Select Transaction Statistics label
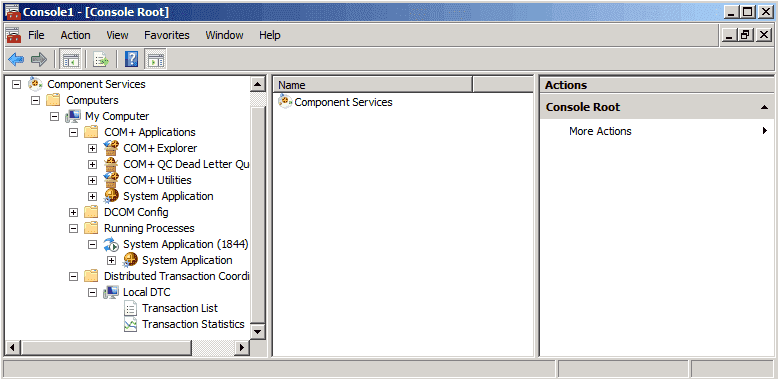Viewport: 778px width, 379px height. pyautogui.click(x=193, y=324)
